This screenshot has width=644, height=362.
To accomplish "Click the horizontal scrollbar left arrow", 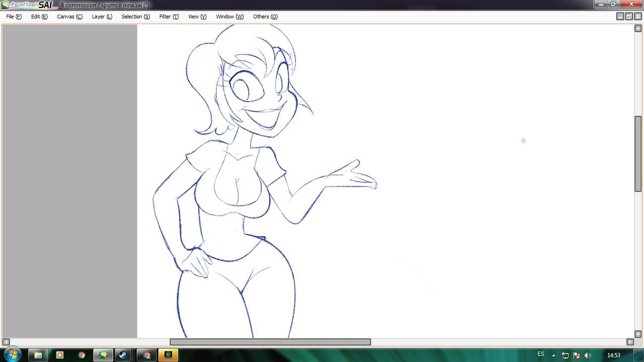I will 6,342.
